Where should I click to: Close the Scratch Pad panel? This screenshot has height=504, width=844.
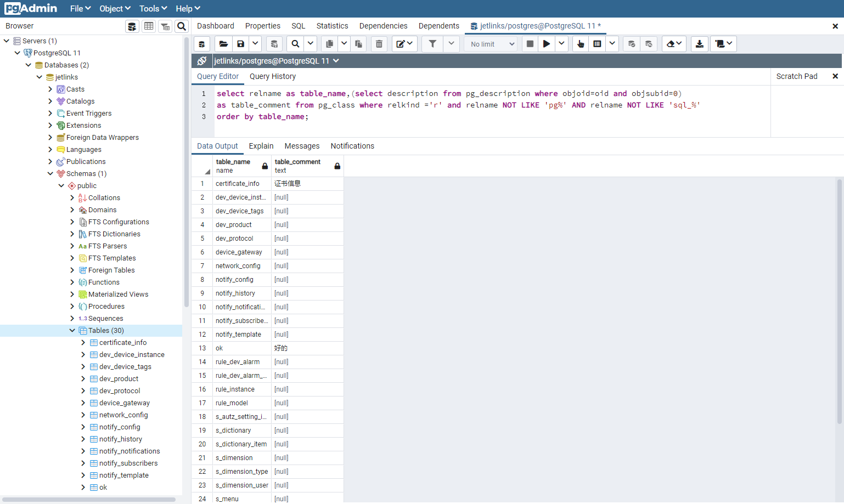[x=835, y=76]
